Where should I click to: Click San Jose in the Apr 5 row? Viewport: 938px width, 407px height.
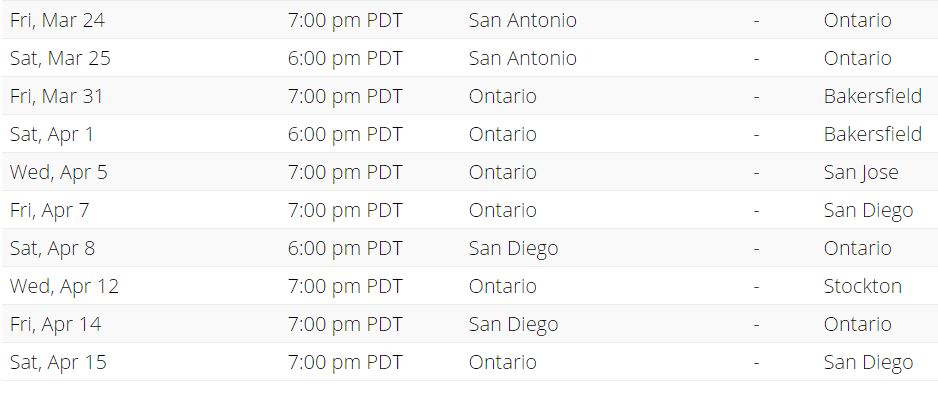[x=861, y=172]
